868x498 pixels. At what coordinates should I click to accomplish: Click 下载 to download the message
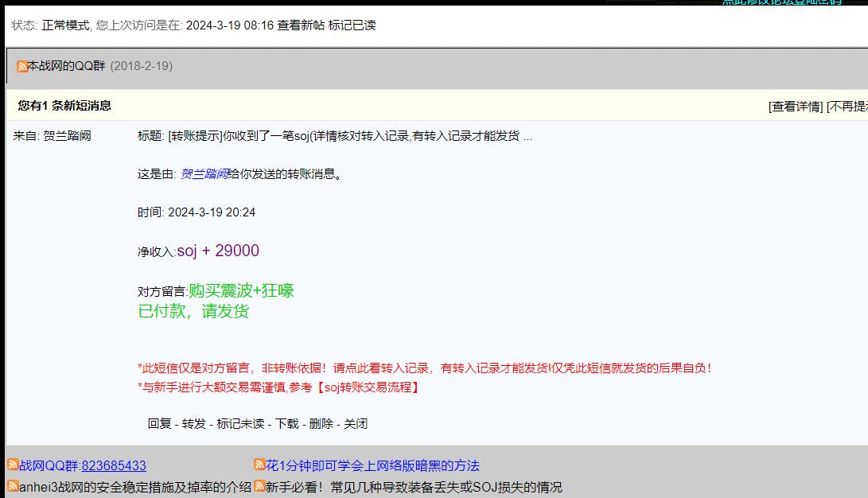click(287, 424)
